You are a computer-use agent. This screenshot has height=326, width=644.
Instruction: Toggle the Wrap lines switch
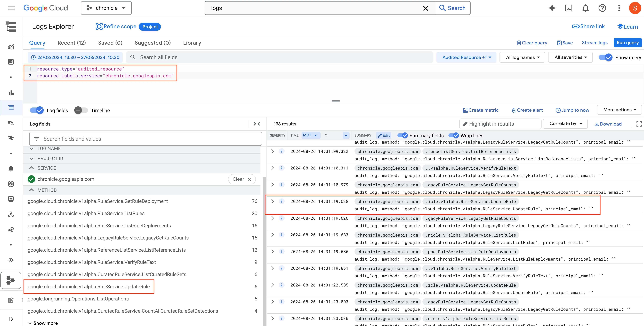(x=454, y=135)
